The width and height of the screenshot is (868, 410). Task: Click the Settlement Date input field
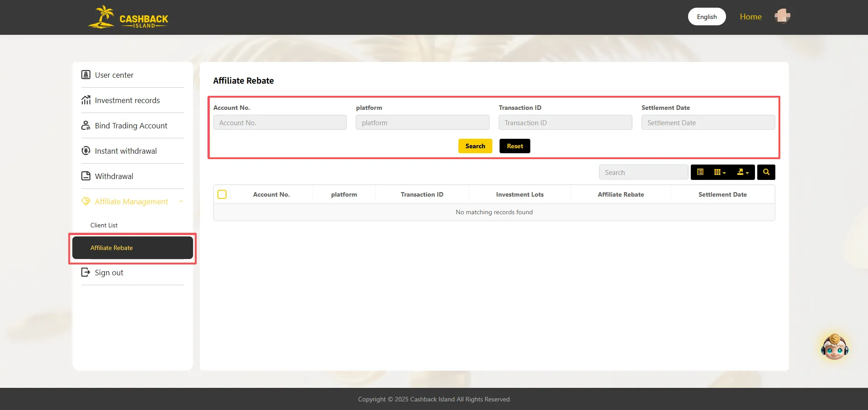[x=708, y=122]
